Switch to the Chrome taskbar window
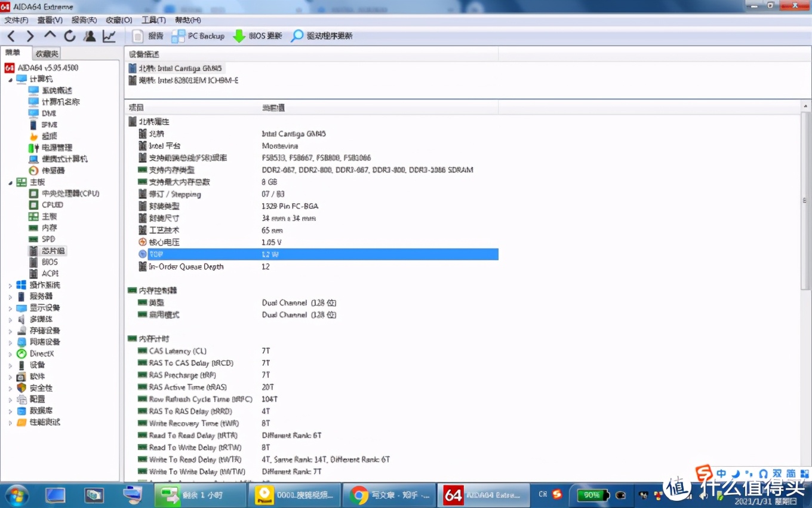 pos(389,495)
